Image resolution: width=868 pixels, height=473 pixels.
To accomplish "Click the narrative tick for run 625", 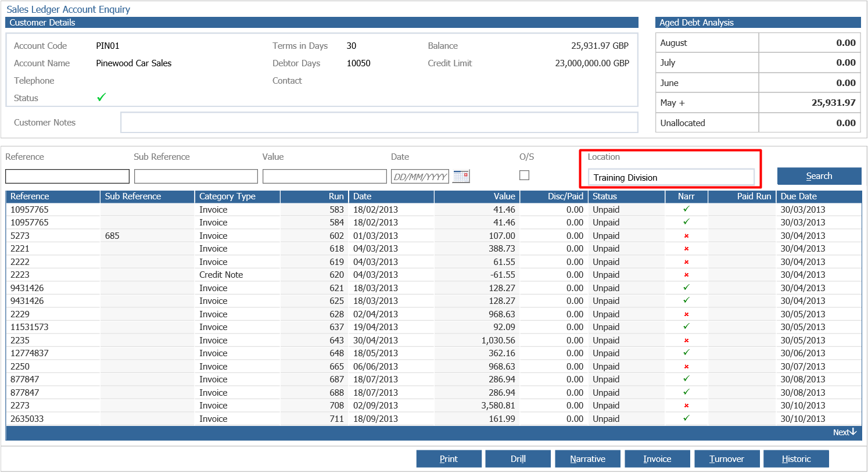I will coord(686,300).
